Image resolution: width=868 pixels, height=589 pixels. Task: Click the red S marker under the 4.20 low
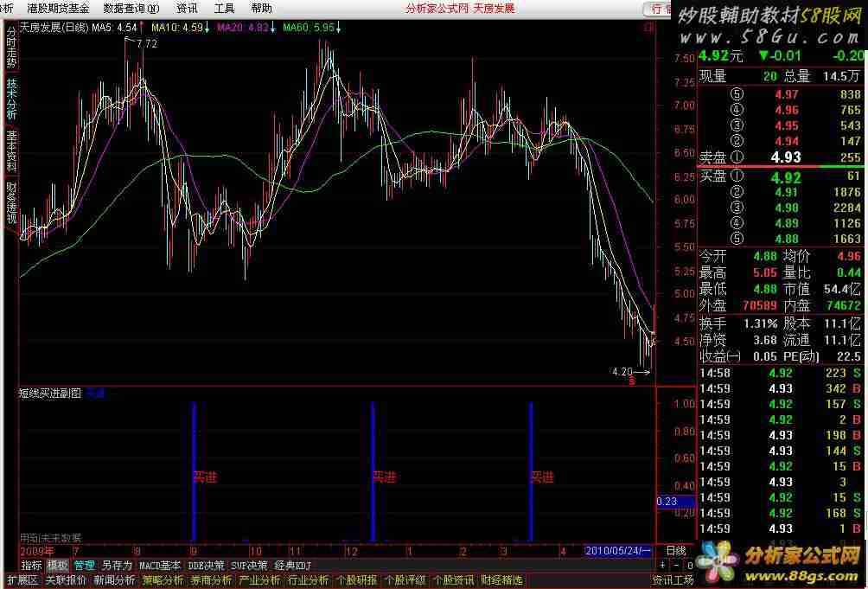click(632, 381)
